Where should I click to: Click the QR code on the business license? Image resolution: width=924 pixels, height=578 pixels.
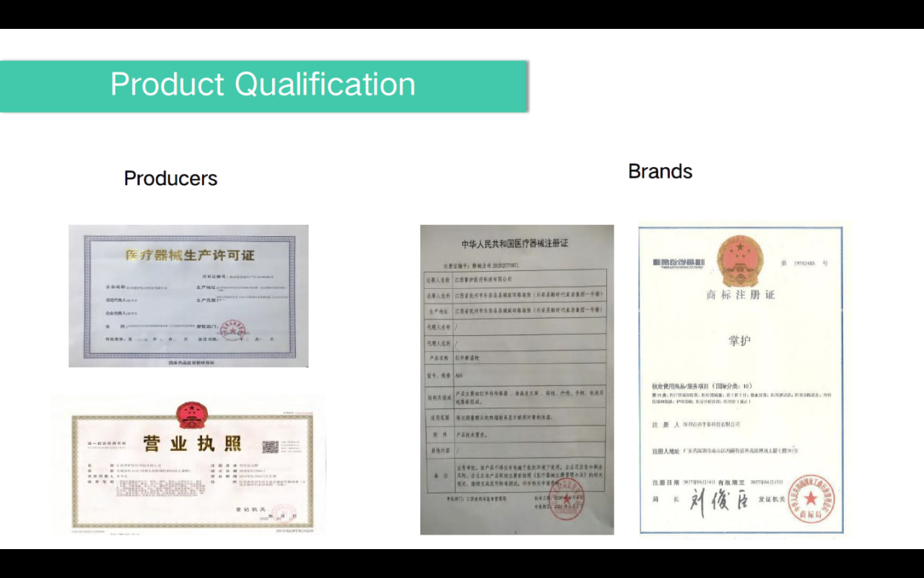click(x=271, y=449)
